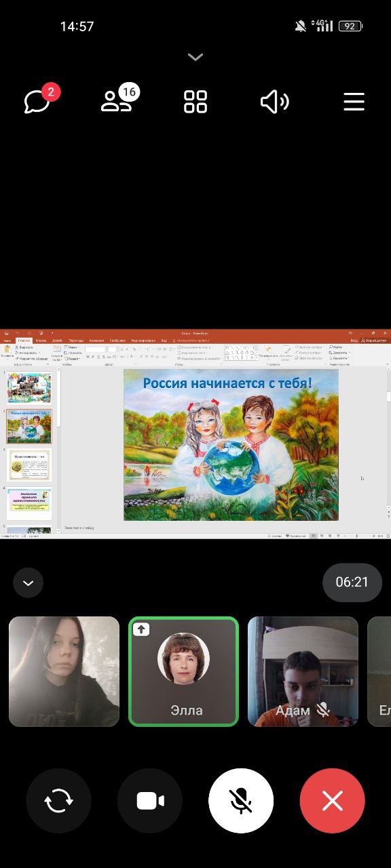The height and width of the screenshot is (868, 391).
Task: Click 'Заметки к слайду' notes area
Action: 79,528
